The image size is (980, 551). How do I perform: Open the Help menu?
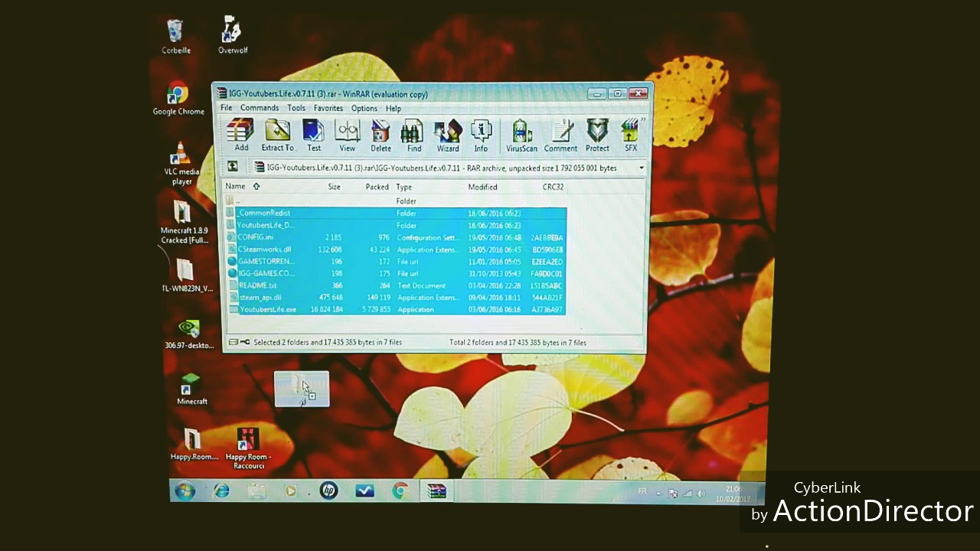point(394,108)
